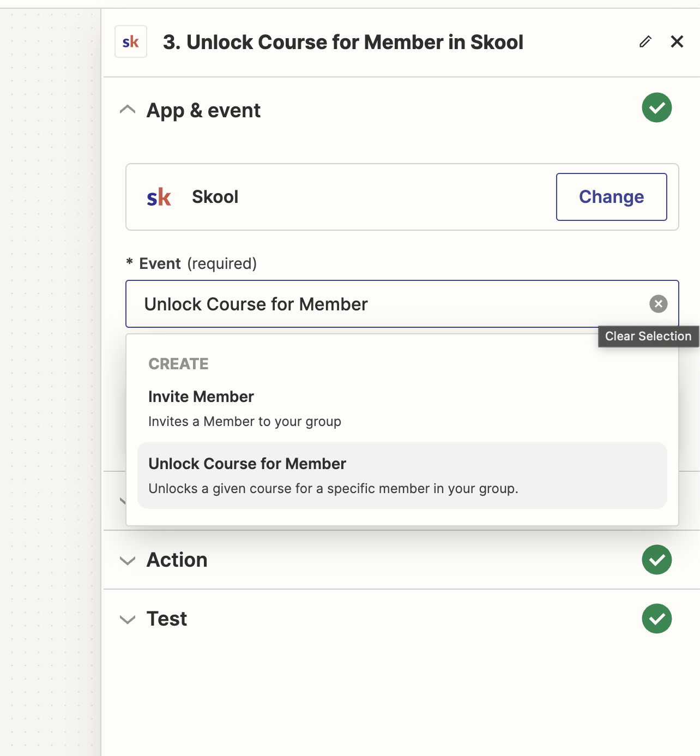Click the green checkmark next to App & event
This screenshot has height=756, width=700.
pyautogui.click(x=657, y=108)
